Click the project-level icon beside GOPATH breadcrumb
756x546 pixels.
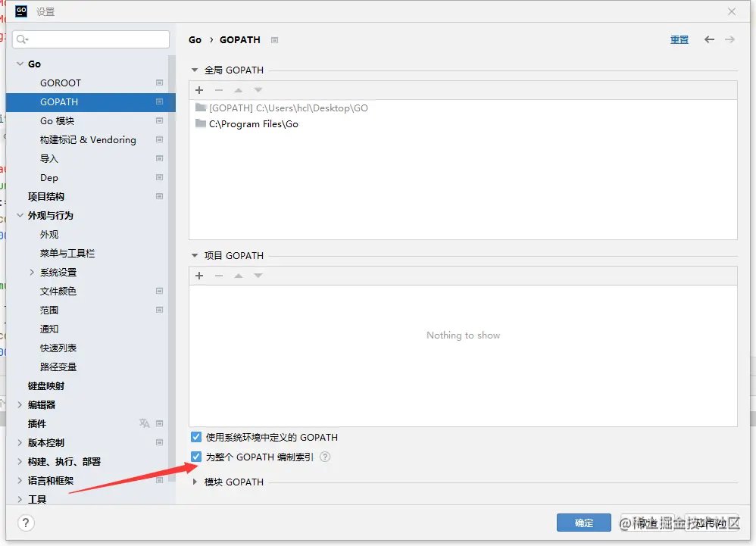point(274,40)
